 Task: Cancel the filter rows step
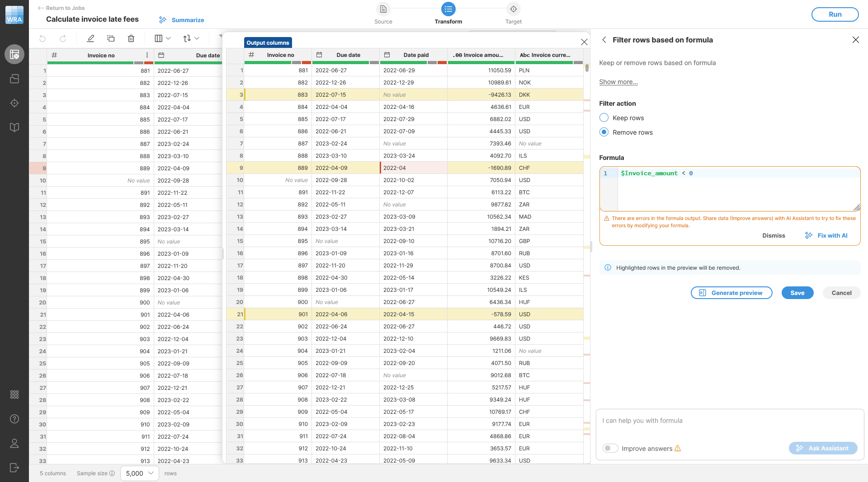click(841, 293)
